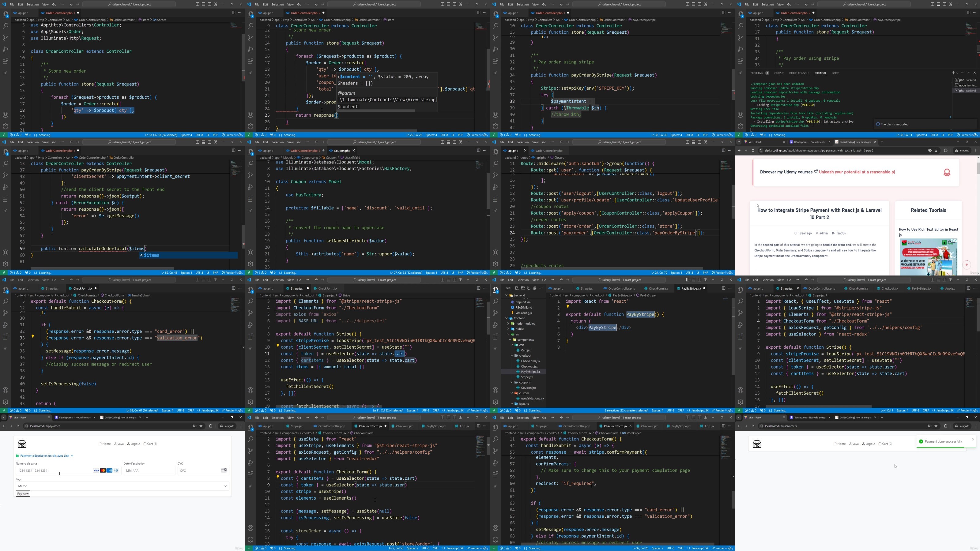980x551 pixels.
Task: Refresh the Explorer using the refresh icon
Action: [x=529, y=288]
